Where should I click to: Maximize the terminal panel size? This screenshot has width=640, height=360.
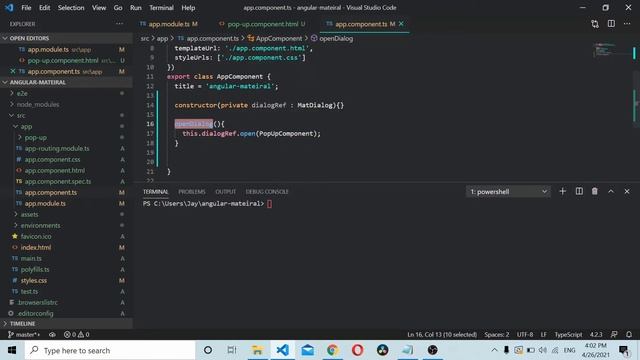point(611,191)
